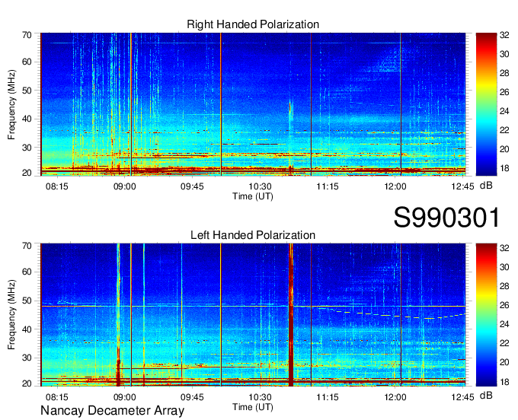Click the "22" value on the bottom color bar
This screenshot has height=420, width=518.
click(504, 343)
